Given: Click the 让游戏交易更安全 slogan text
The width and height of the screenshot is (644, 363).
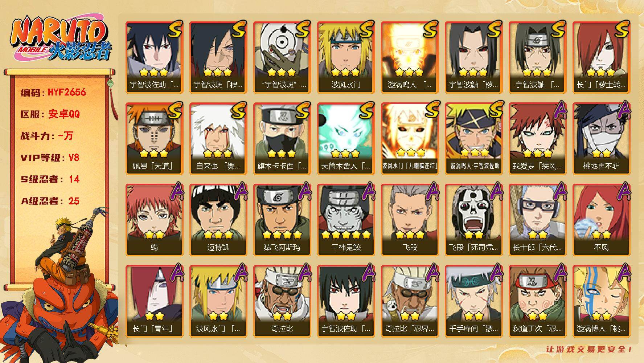Looking at the screenshot, I should (590, 350).
